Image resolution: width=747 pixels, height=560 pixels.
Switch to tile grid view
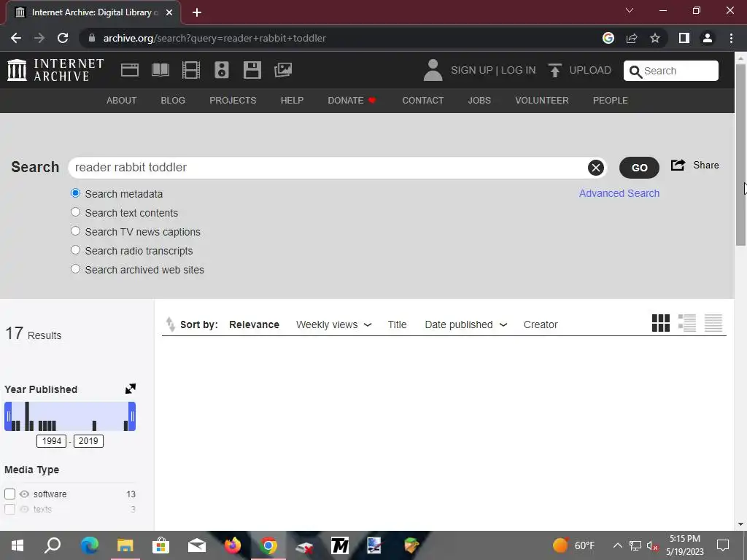click(661, 323)
